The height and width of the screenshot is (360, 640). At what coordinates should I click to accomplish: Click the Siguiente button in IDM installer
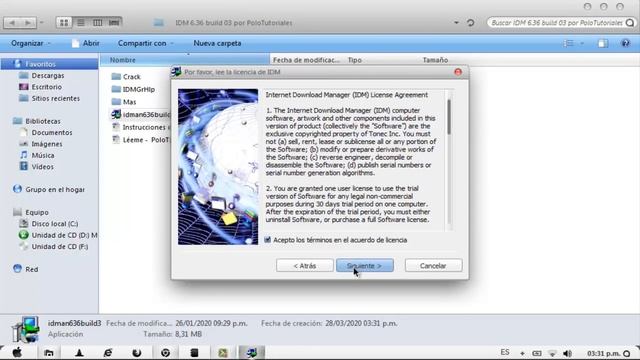click(365, 266)
